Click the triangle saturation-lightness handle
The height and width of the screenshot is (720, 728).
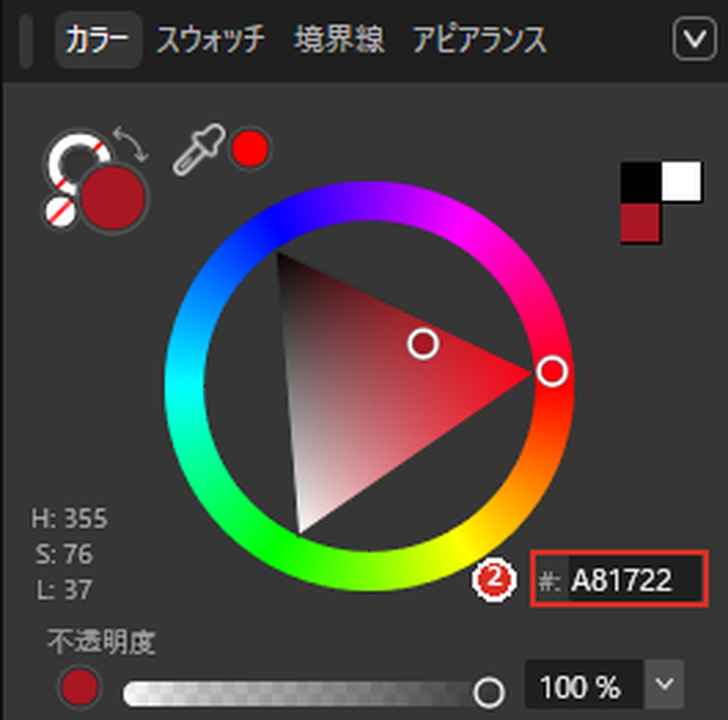click(423, 344)
